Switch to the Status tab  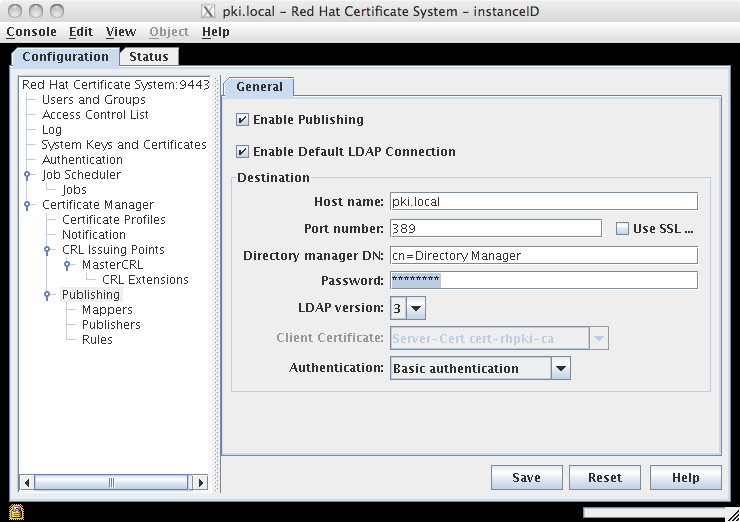[x=149, y=57]
